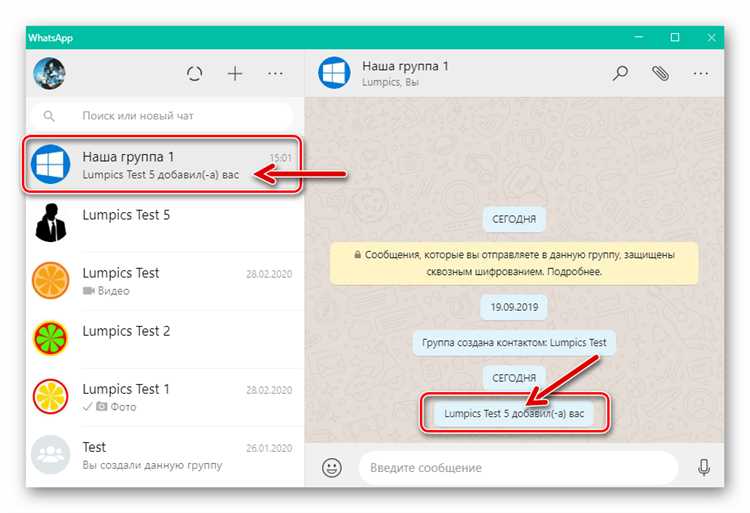Open the emoji picker
This screenshot has width=750, height=513.
pyautogui.click(x=331, y=468)
